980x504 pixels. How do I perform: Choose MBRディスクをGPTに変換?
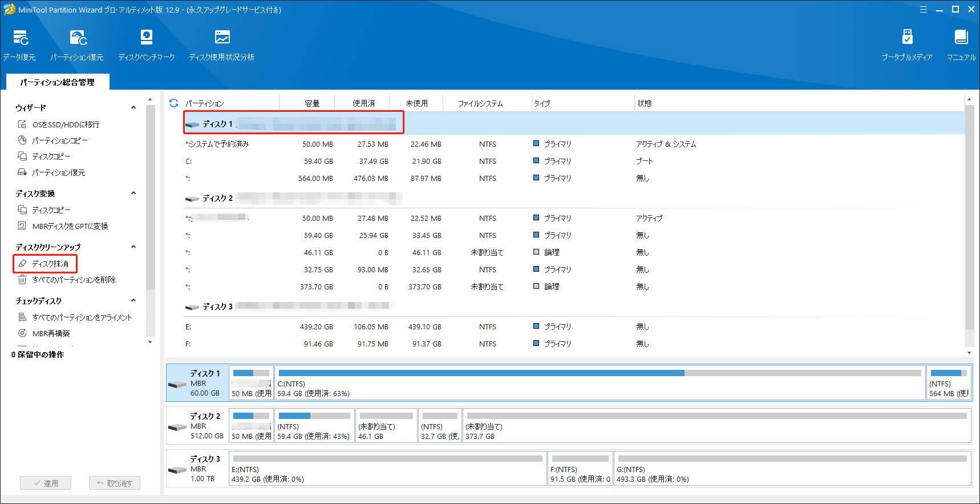(63, 226)
